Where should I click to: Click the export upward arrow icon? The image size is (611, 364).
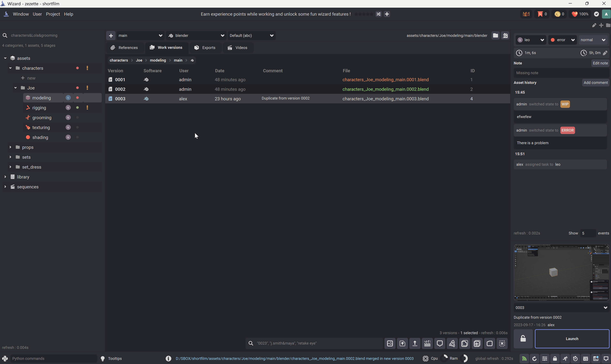(415, 343)
